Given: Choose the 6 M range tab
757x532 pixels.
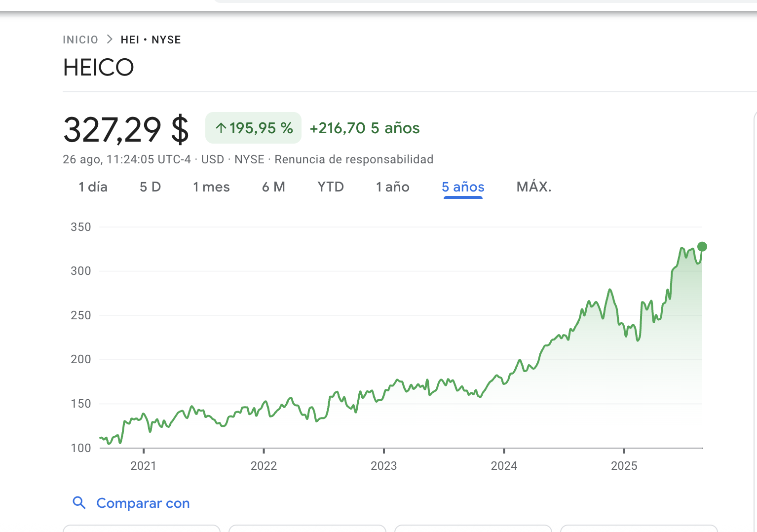Looking at the screenshot, I should [273, 187].
